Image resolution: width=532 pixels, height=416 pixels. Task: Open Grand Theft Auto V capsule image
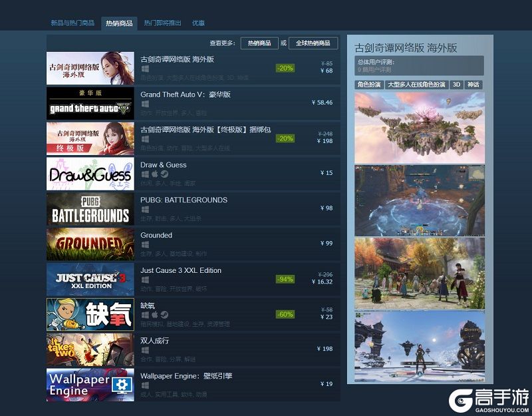[x=90, y=103]
